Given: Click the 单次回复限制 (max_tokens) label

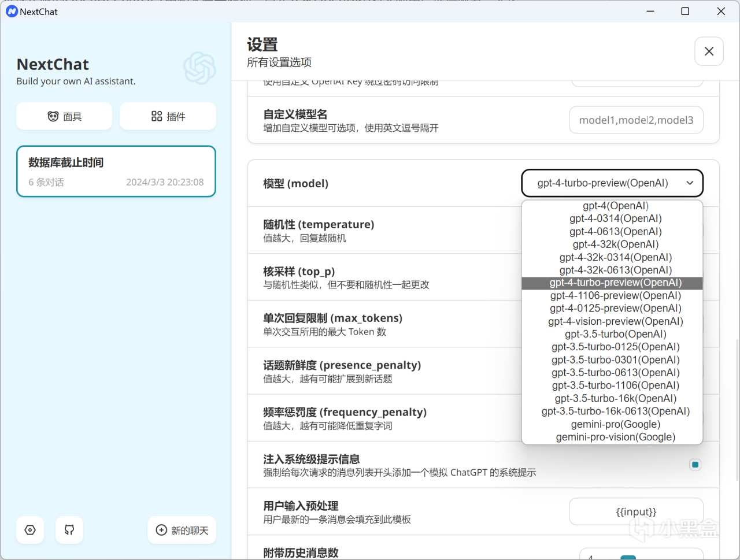Looking at the screenshot, I should tap(332, 318).
